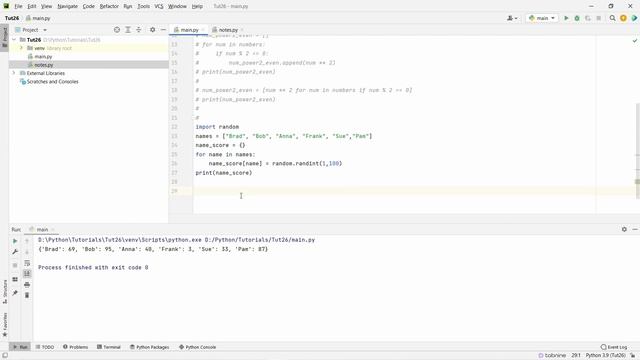The height and width of the screenshot is (360, 640).
Task: Open the Code menu
Action: (x=89, y=6)
